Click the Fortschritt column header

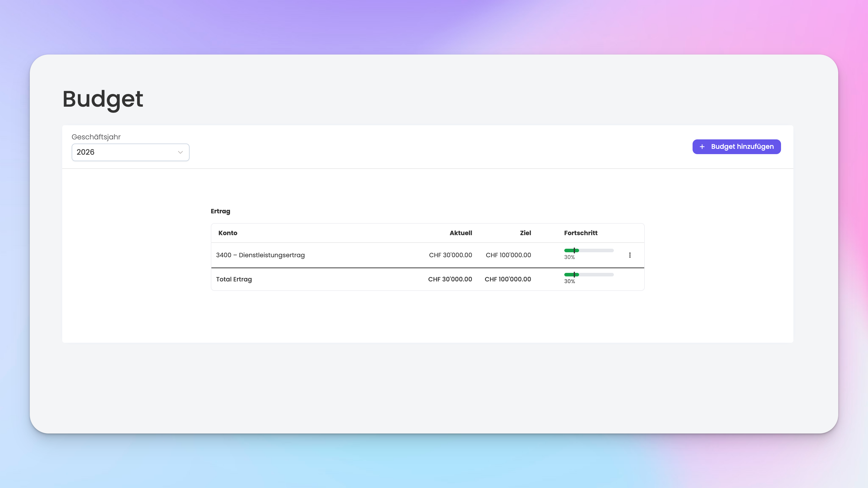tap(580, 233)
